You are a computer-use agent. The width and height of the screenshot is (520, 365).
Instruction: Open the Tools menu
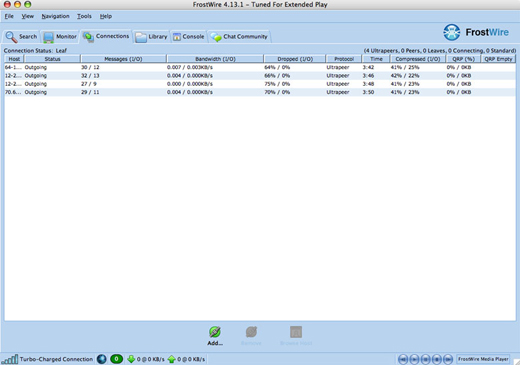click(x=84, y=16)
